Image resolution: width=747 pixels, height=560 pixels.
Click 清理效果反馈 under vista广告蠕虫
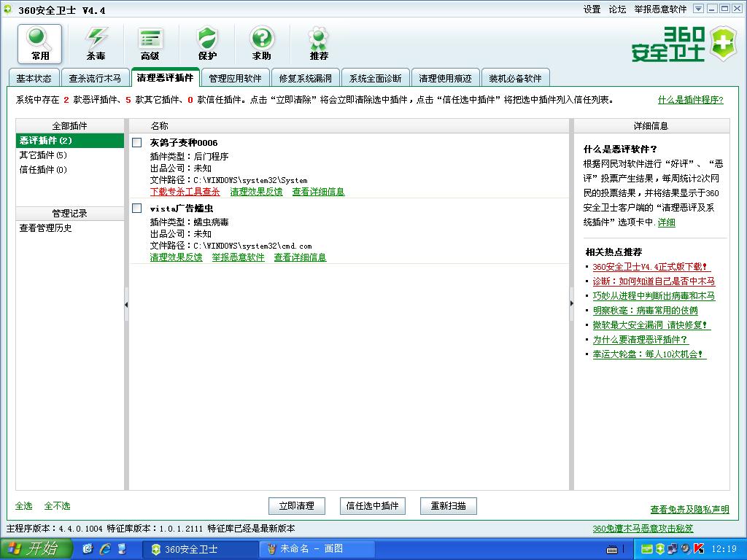point(177,257)
